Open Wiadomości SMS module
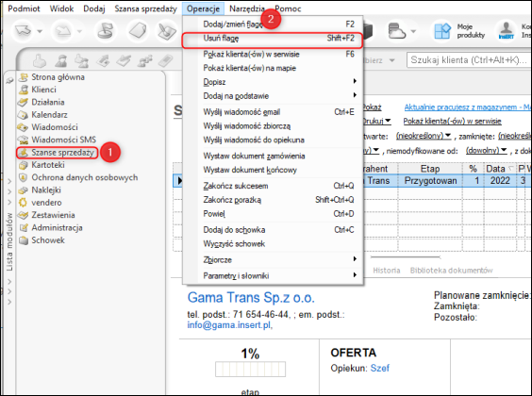Viewport: 532px width, 396px height. 57,140
